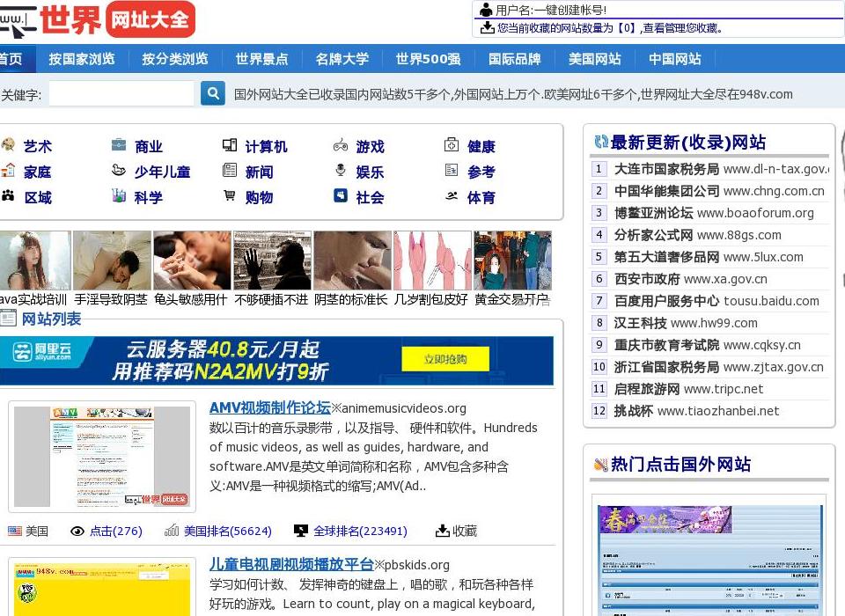The height and width of the screenshot is (616, 845).
Task: Open the 按国家浏览 navigation tab
Action: click(82, 59)
